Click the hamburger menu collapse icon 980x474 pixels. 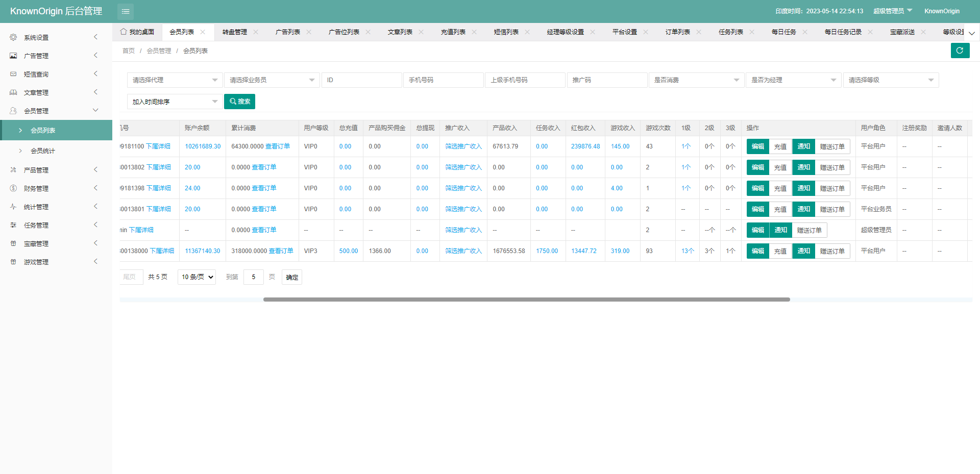tap(125, 11)
